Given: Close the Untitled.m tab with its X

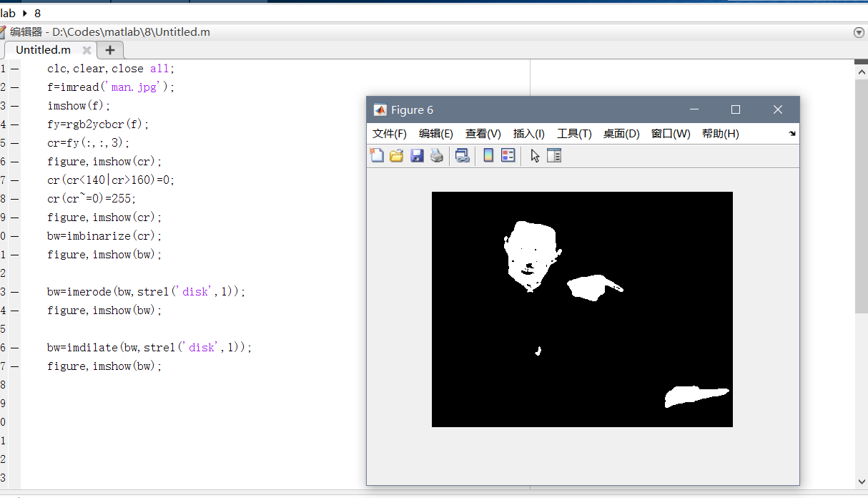Looking at the screenshot, I should pyautogui.click(x=87, y=50).
